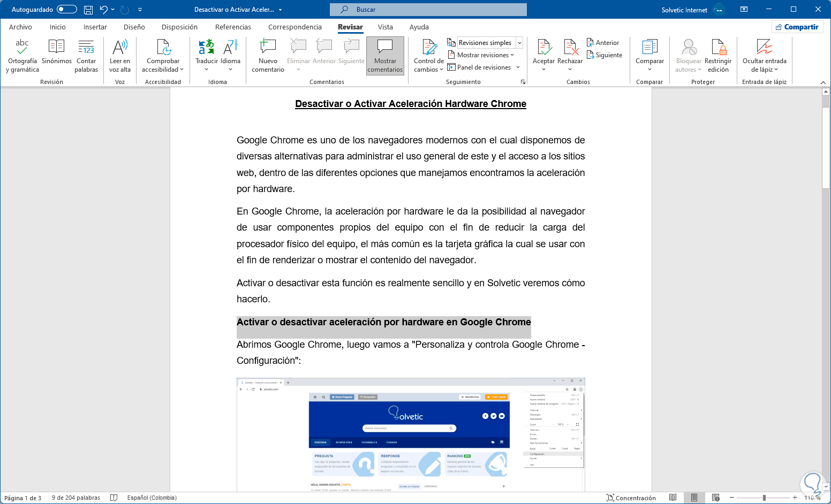Switch to Vista tab

386,27
